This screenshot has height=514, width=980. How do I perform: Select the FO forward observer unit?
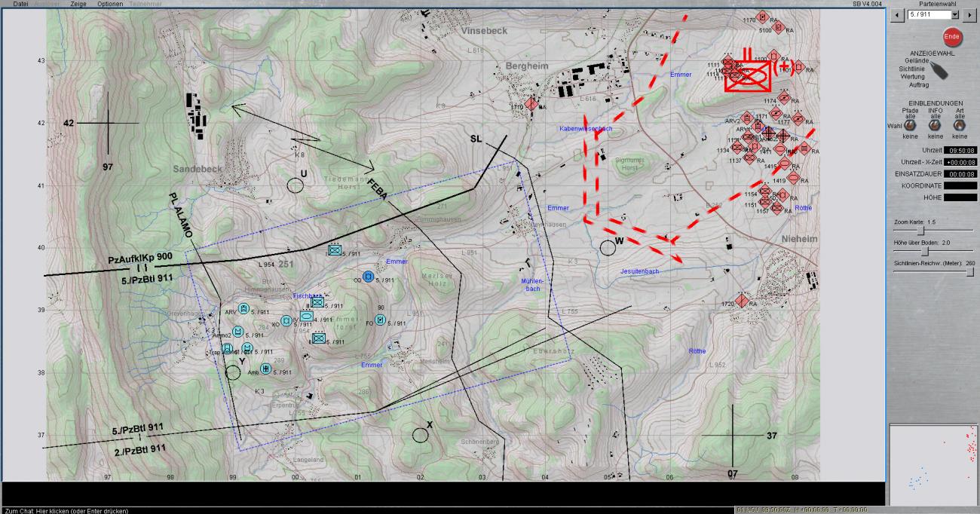(380, 320)
